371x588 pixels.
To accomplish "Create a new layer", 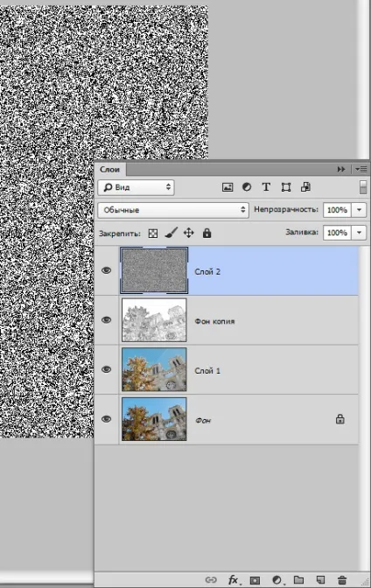I will point(320,580).
